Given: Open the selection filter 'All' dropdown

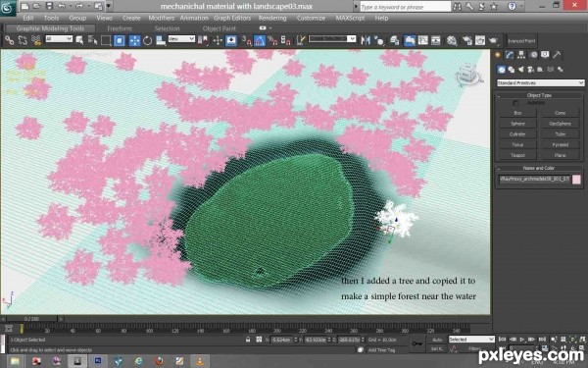Looking at the screenshot, I should 59,39.
